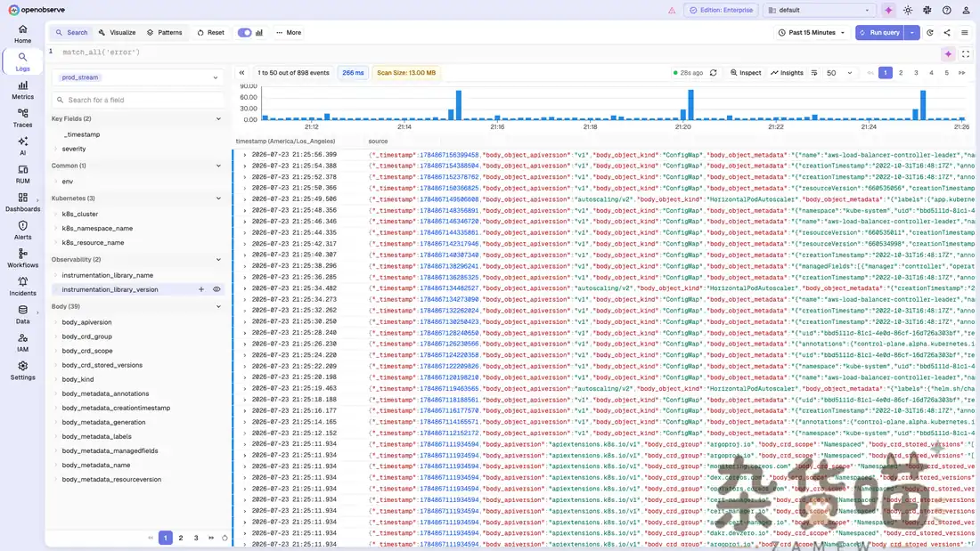
Task: Refresh results next to 28s ago
Action: click(x=713, y=73)
